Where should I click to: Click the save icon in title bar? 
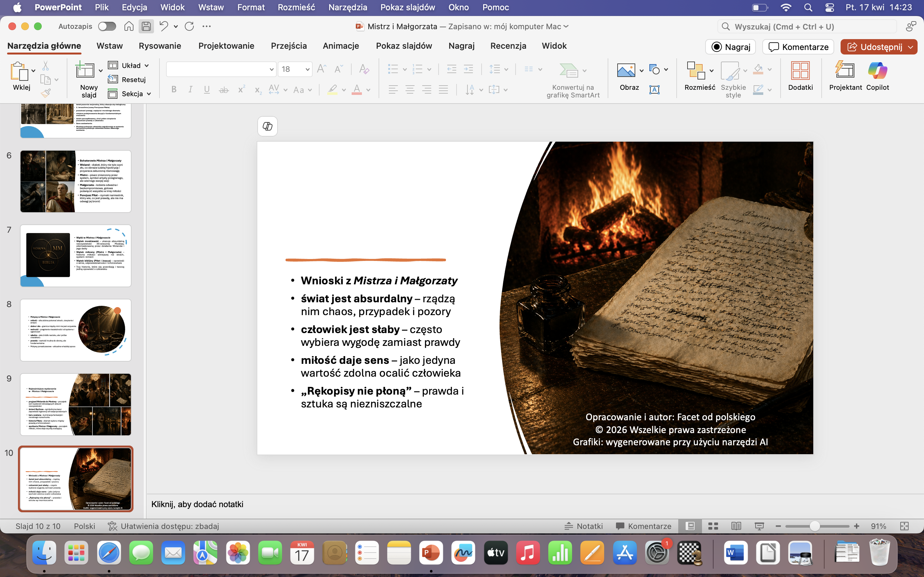(146, 26)
